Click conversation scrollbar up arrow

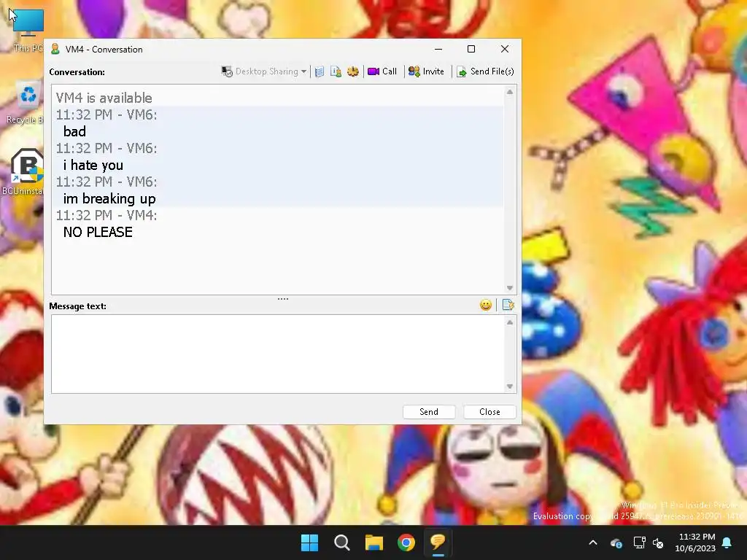click(x=510, y=92)
